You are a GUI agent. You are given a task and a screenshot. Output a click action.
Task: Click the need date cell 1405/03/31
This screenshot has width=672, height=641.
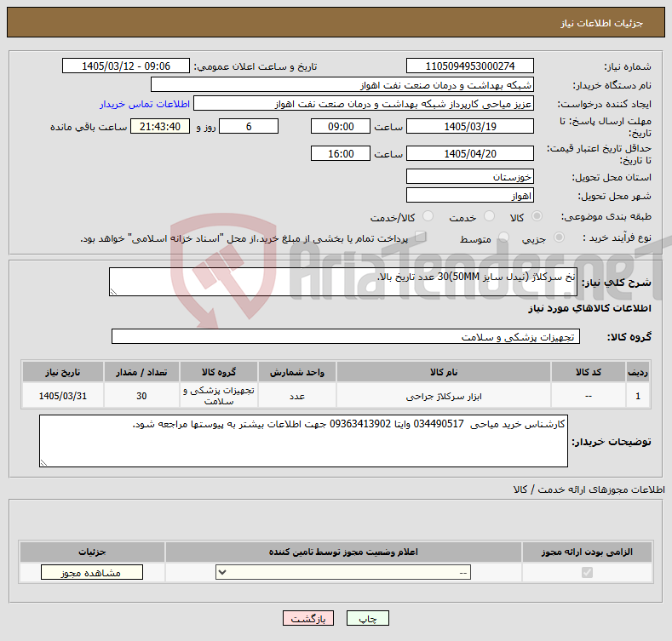[62, 396]
